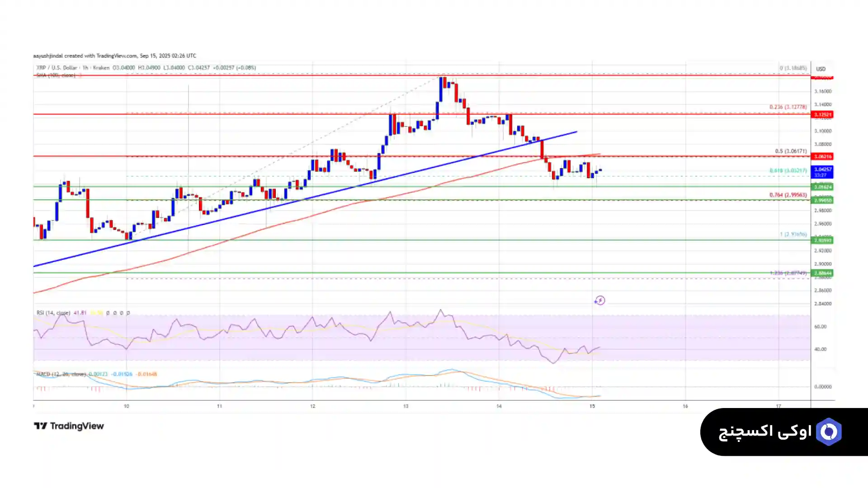The image size is (868, 488).
Task: Click the blue exchange logo icon
Action: point(828,432)
